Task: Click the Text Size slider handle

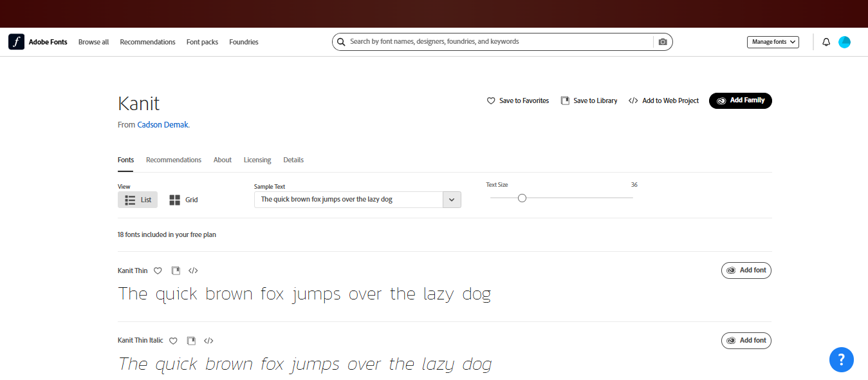Action: coord(522,198)
